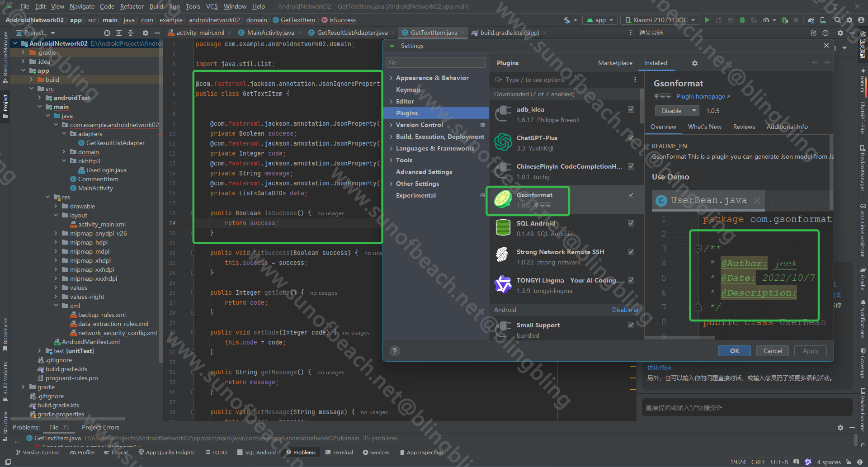This screenshot has height=467, width=868.
Task: Close the Settings dialog with X
Action: click(826, 46)
